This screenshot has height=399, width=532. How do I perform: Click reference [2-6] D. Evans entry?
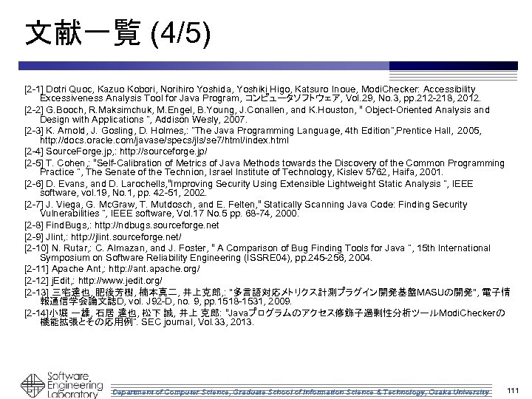[x=249, y=188]
